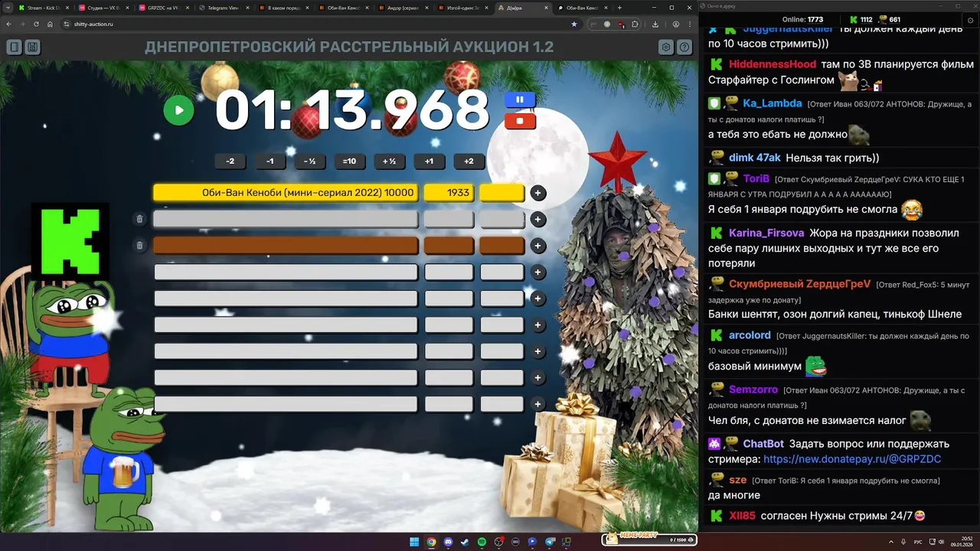Open Steam from the taskbar
980x551 pixels.
pos(465,542)
